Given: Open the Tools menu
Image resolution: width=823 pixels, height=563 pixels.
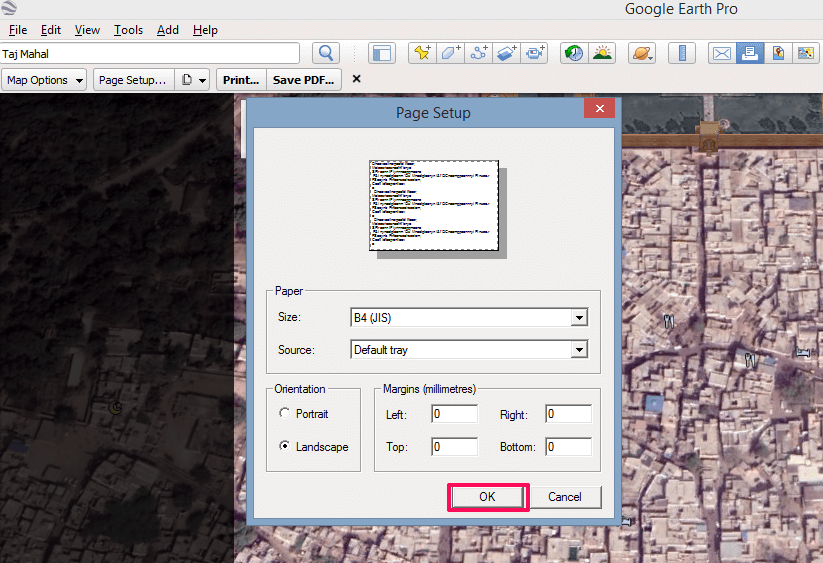Looking at the screenshot, I should coord(128,30).
